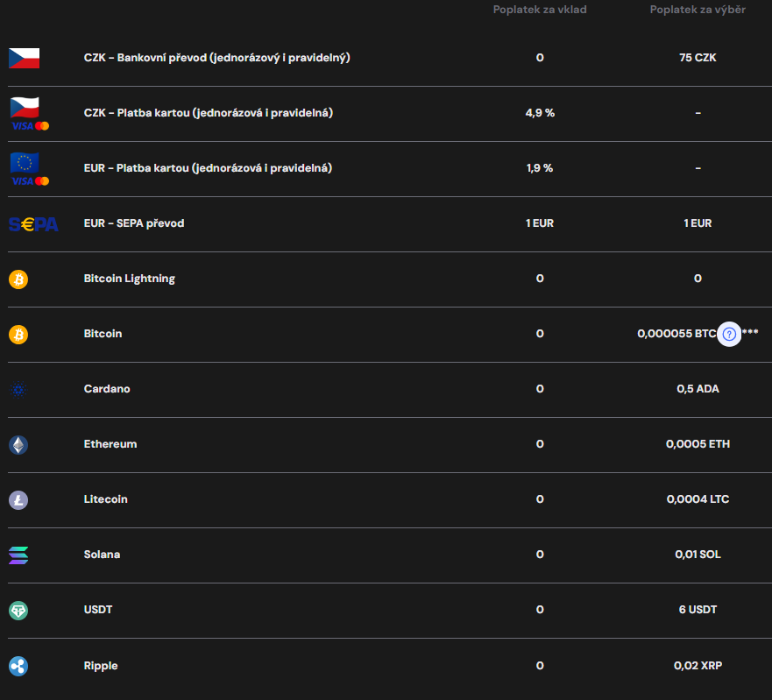The height and width of the screenshot is (700, 772).
Task: Click the Poplatek za výběr column header
Action: point(698,10)
